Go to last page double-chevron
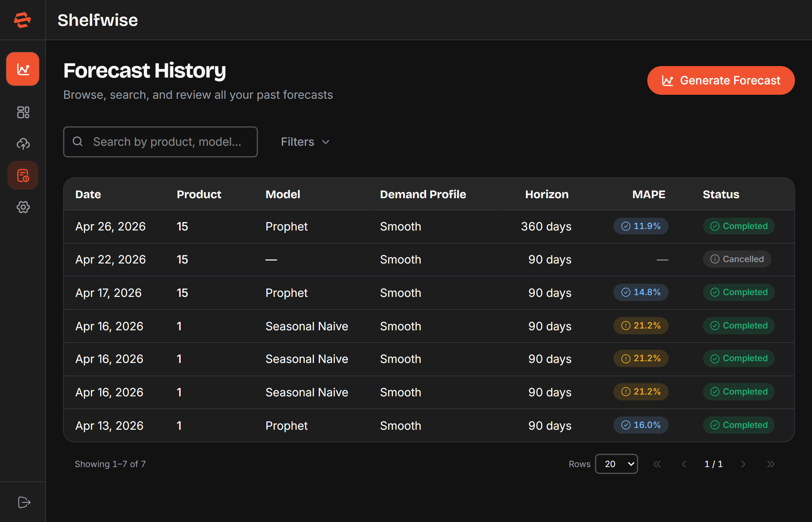 click(x=770, y=464)
